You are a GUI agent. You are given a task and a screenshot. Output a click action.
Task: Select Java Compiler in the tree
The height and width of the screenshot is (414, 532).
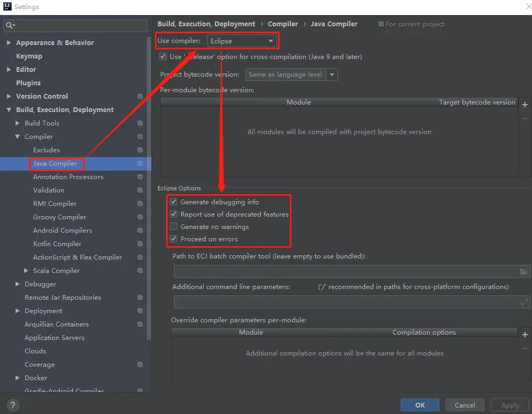click(x=55, y=164)
